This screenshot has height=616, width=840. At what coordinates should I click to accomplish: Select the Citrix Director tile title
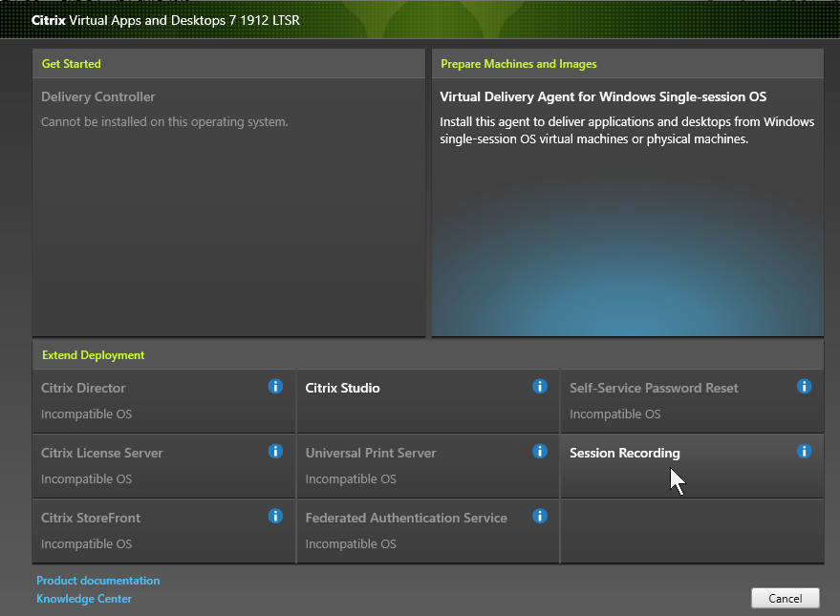click(83, 388)
